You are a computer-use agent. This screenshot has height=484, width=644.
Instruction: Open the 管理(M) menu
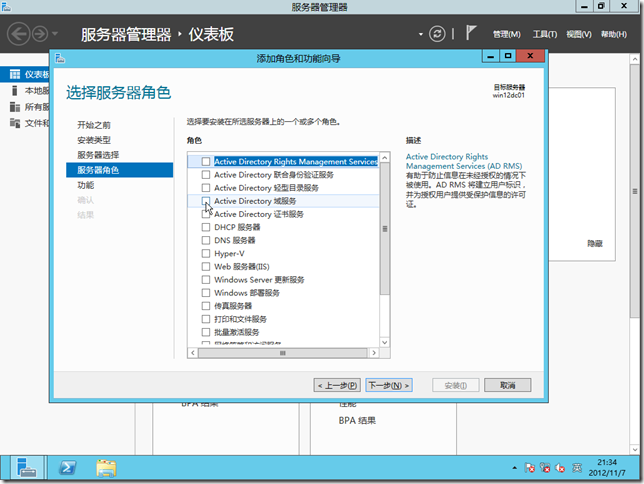click(x=506, y=35)
